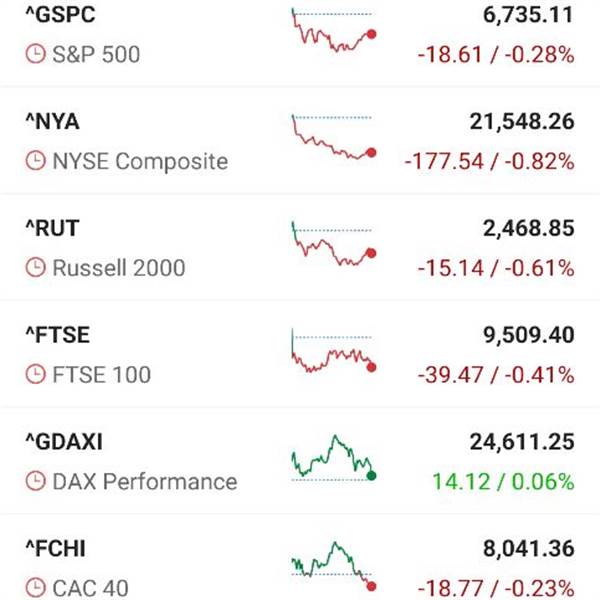Click the clock icon beside DAX Performance

pyautogui.click(x=35, y=482)
